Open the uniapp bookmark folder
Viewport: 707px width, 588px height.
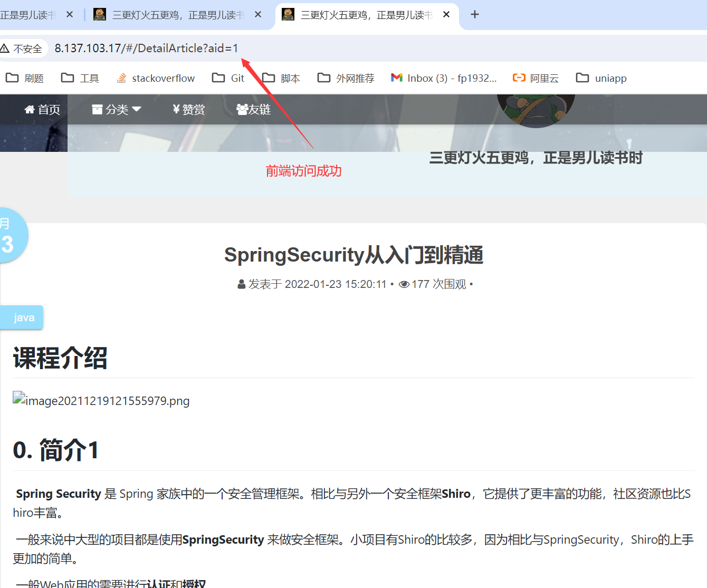(x=601, y=78)
